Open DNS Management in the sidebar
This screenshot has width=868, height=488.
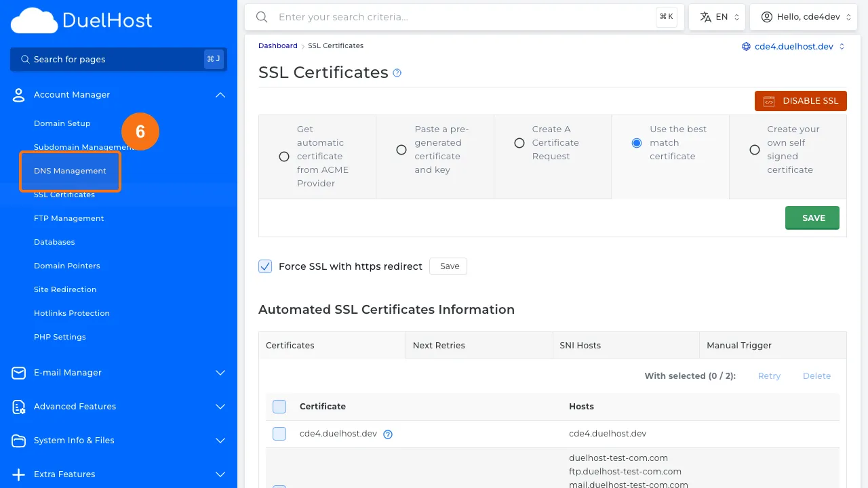click(x=70, y=171)
